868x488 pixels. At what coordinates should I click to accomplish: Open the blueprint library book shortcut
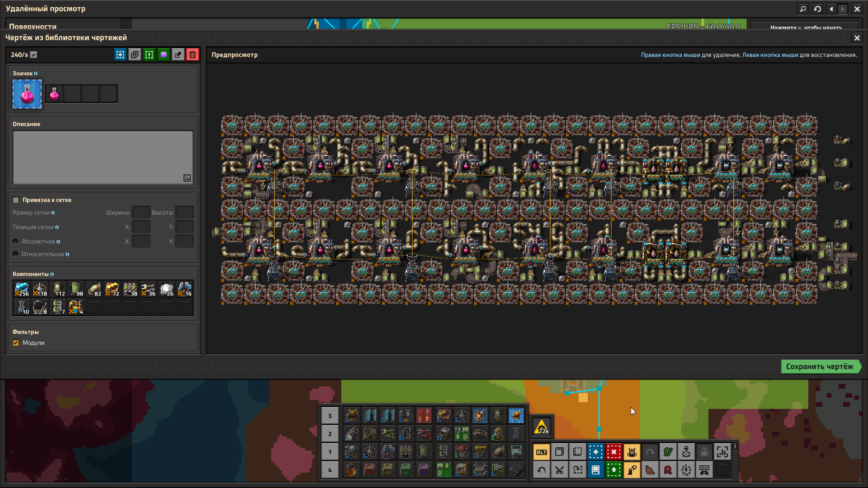(x=595, y=470)
